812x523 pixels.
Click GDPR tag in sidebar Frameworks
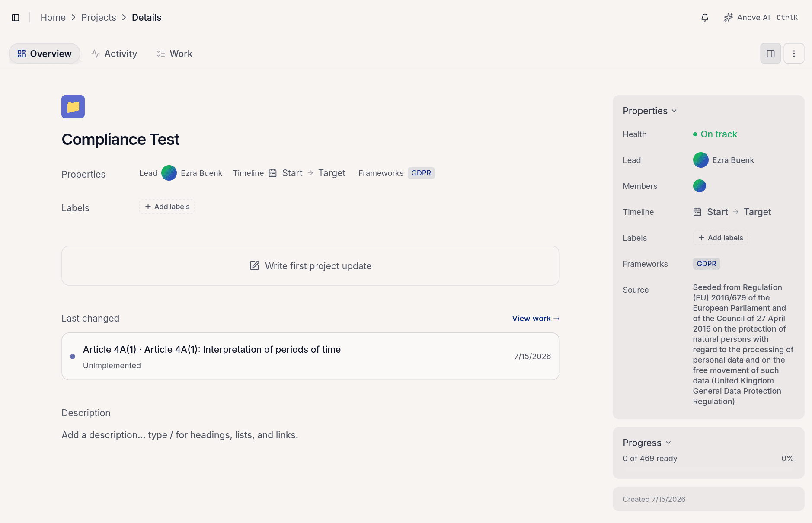click(x=707, y=264)
